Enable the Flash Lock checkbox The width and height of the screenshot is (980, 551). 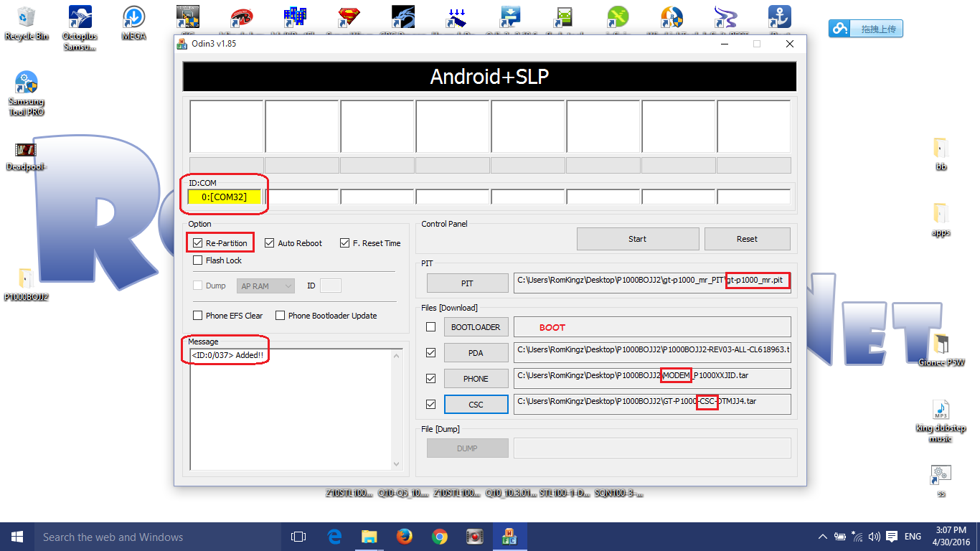click(x=198, y=260)
